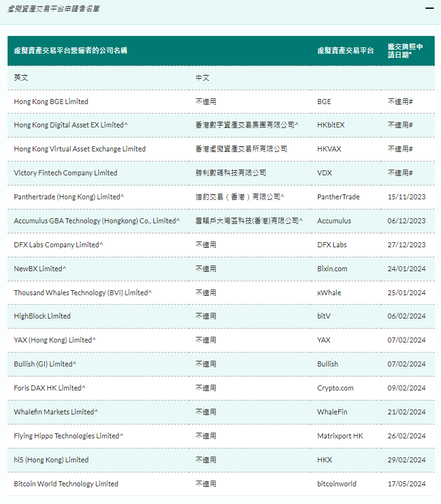Click the DFX Labs platform cell

click(x=332, y=245)
